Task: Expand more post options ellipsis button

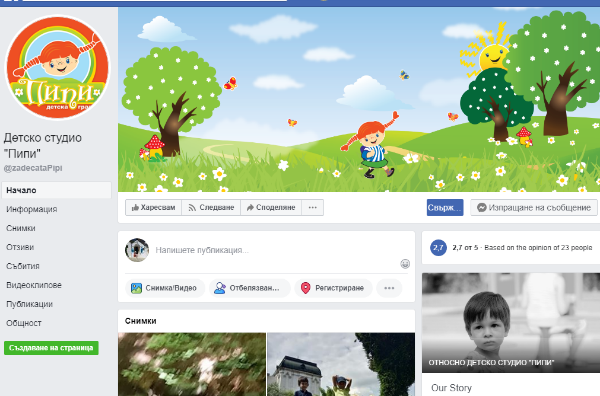Action: tap(389, 288)
